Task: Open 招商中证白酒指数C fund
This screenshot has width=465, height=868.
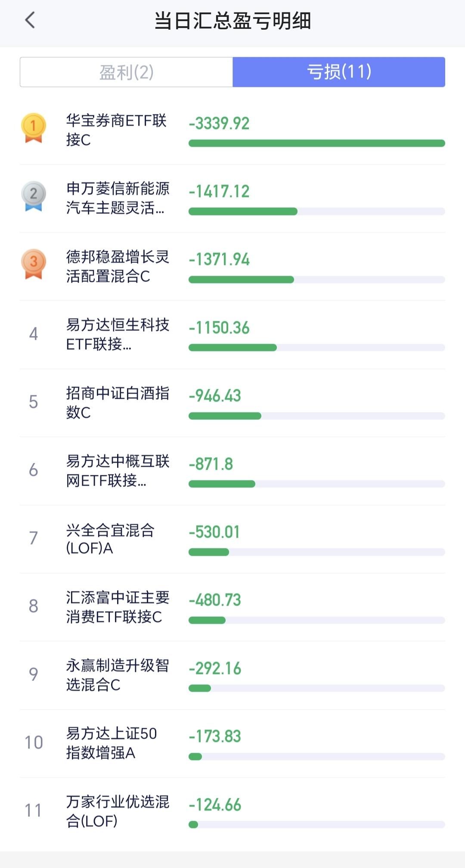Action: [232, 403]
